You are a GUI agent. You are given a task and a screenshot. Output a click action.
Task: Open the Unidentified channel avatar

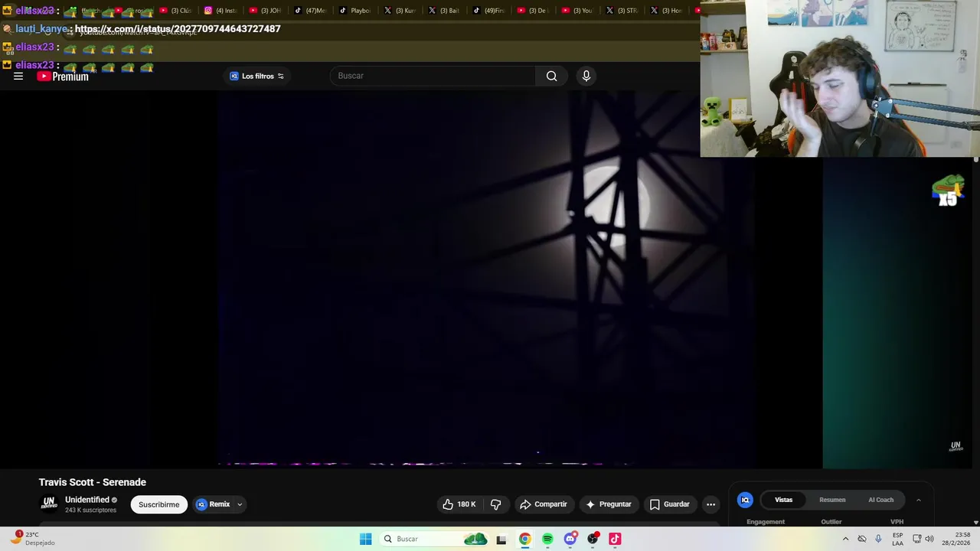point(49,504)
